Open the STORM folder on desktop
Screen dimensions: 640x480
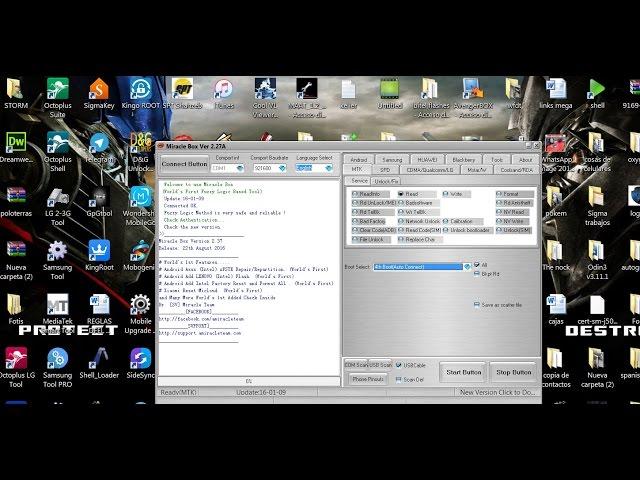[16, 94]
